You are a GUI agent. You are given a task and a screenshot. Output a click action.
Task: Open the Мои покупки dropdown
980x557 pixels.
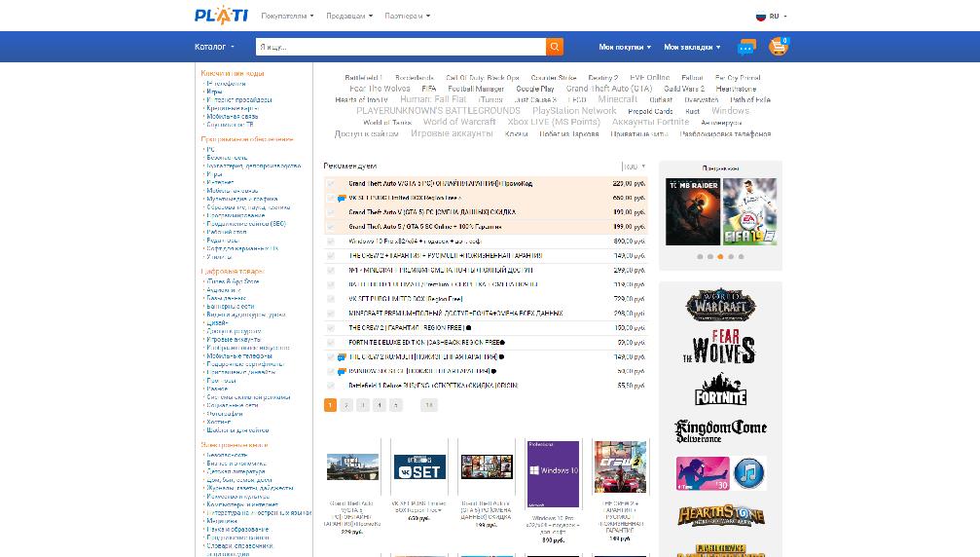(625, 47)
